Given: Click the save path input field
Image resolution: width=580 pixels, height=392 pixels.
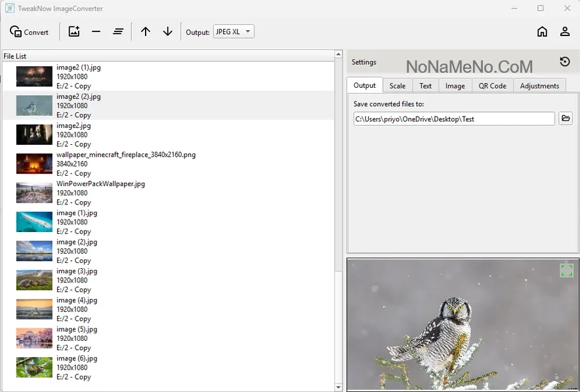Looking at the screenshot, I should pyautogui.click(x=453, y=119).
